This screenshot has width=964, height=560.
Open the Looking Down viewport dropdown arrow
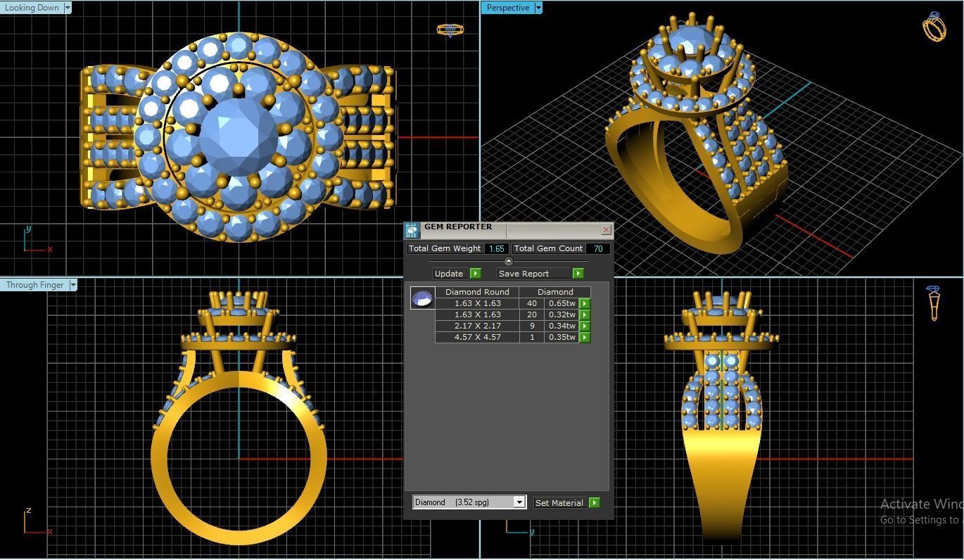[68, 8]
